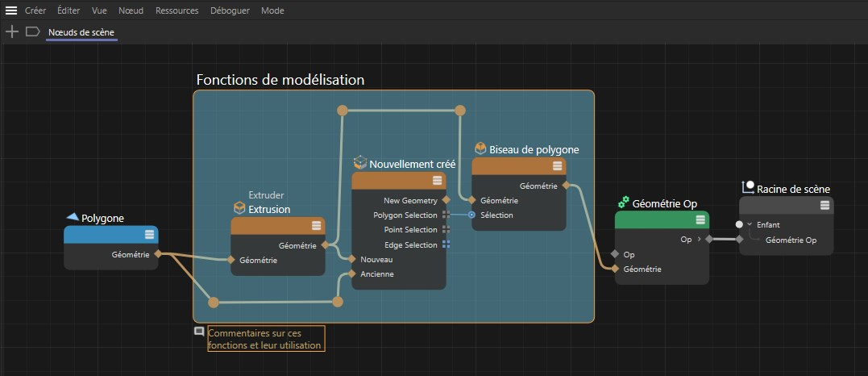Viewport: 868px width, 376px height.
Task: Open the Nouvellement créé node header menu icon
Action: pyautogui.click(x=438, y=180)
